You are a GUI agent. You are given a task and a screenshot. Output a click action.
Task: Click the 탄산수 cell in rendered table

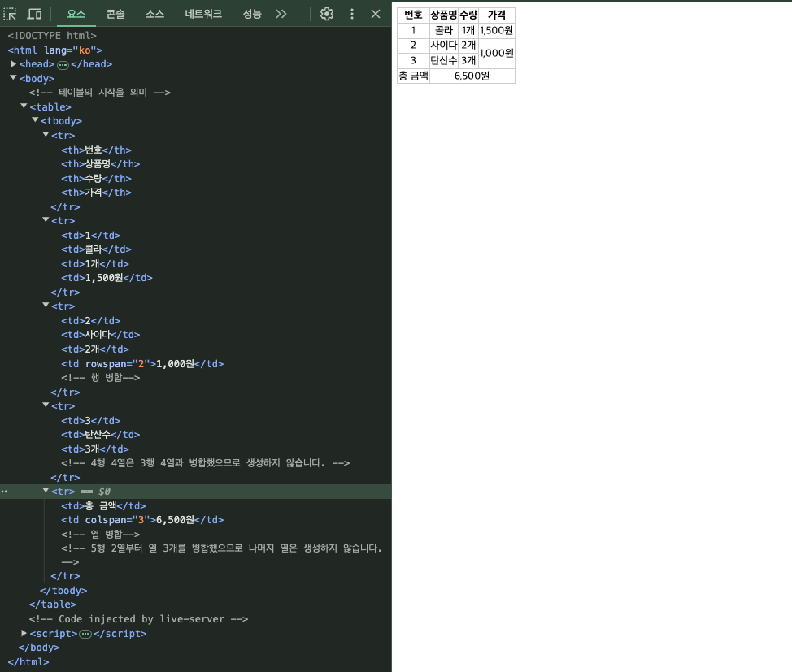click(x=443, y=61)
